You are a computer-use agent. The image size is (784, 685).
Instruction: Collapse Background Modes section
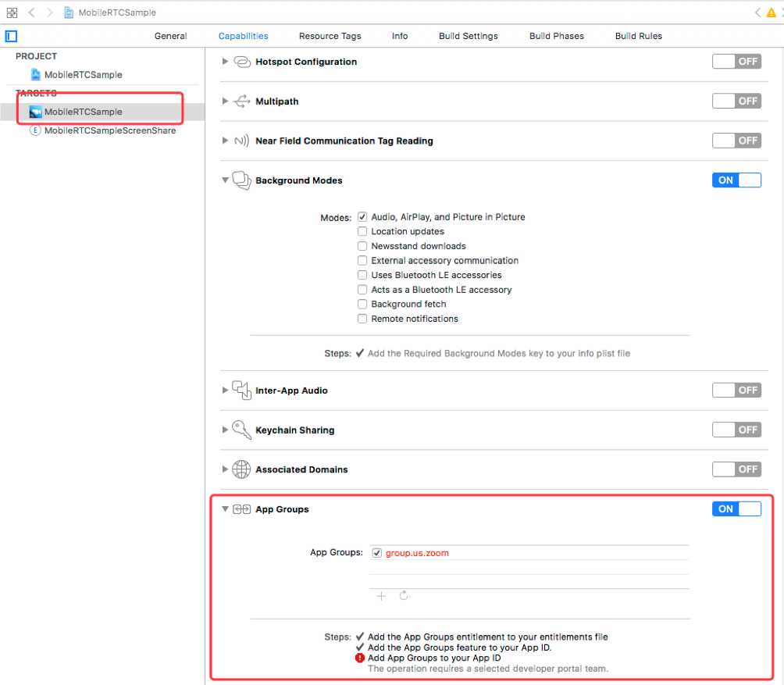225,180
